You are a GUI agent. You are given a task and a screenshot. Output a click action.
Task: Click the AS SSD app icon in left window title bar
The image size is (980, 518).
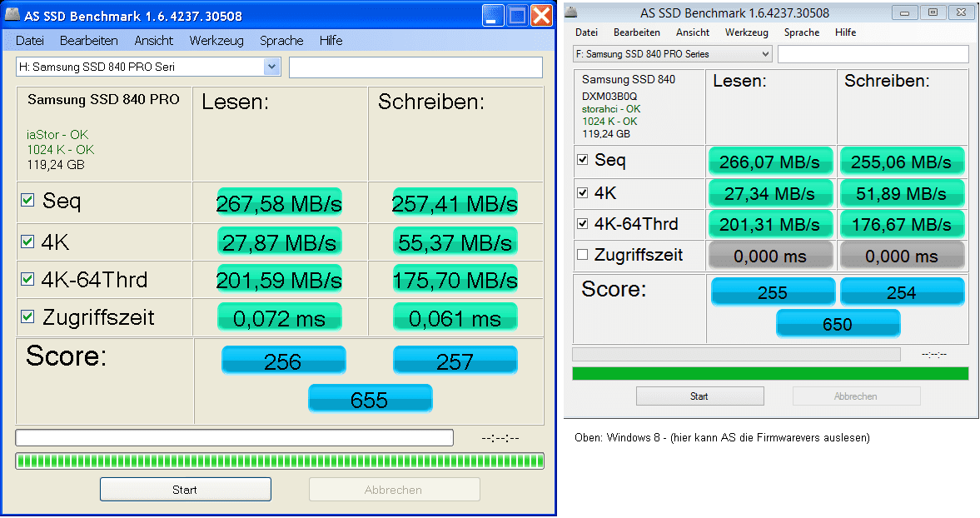point(12,14)
